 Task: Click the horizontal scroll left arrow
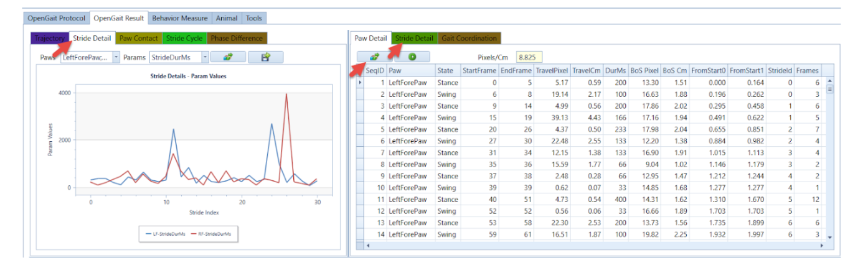click(x=367, y=246)
